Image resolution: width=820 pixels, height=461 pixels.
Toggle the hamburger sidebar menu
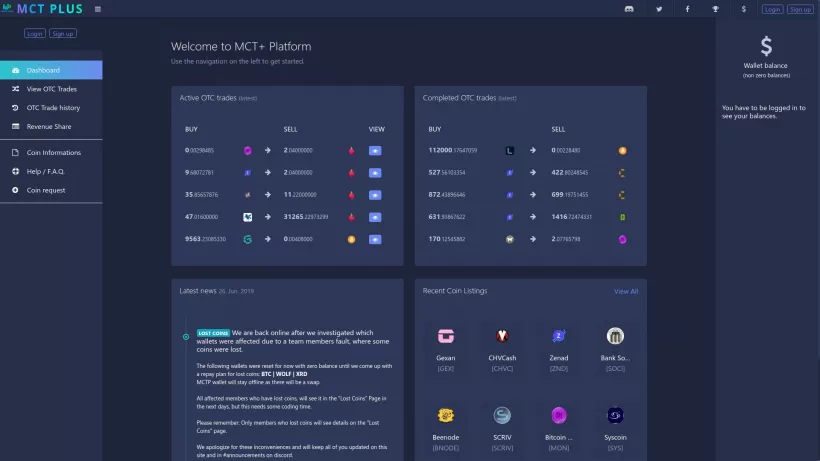(97, 9)
